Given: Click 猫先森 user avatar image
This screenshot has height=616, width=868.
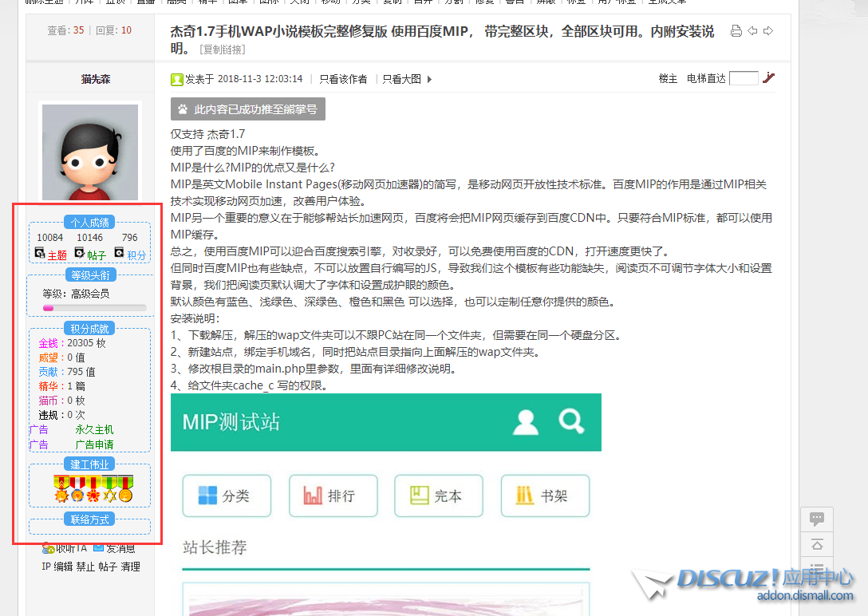Looking at the screenshot, I should tap(89, 152).
